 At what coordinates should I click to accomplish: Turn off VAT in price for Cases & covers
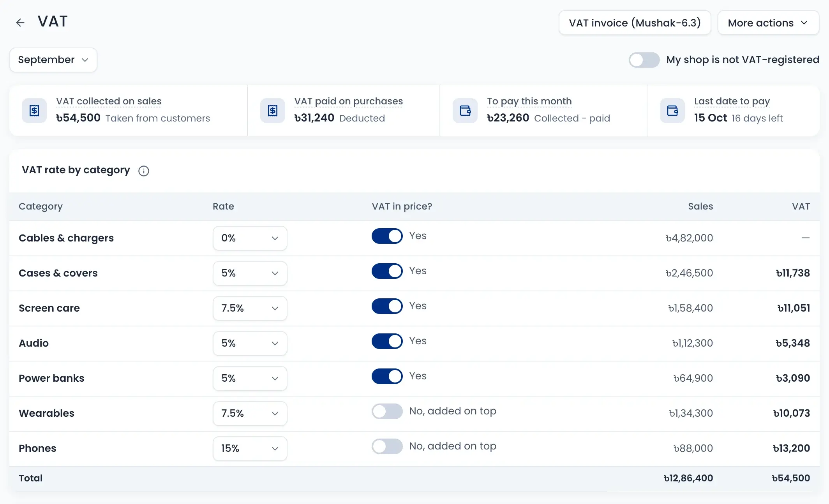click(387, 271)
